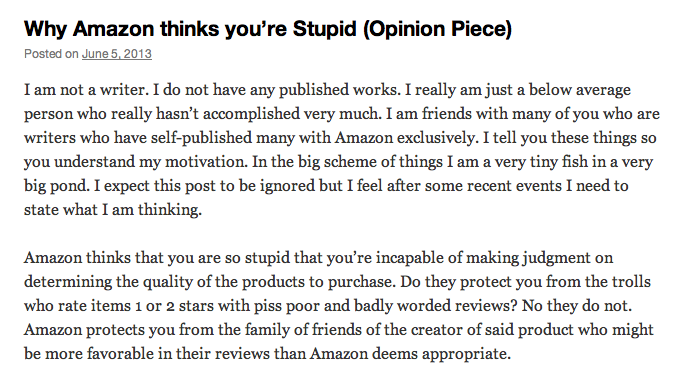Click the word "motivation" in the paragraph
Image resolution: width=682 pixels, height=383 pixels.
click(x=206, y=162)
